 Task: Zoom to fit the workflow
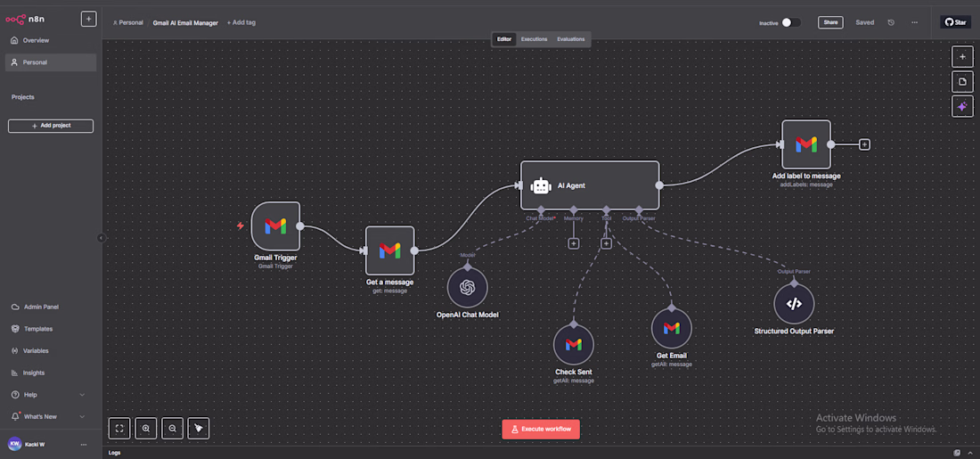(x=119, y=429)
